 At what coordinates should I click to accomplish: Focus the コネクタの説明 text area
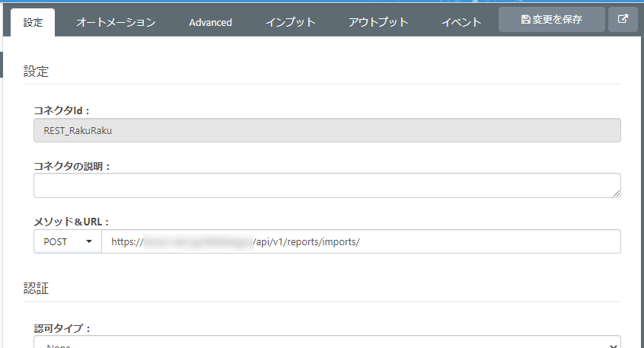click(x=327, y=185)
